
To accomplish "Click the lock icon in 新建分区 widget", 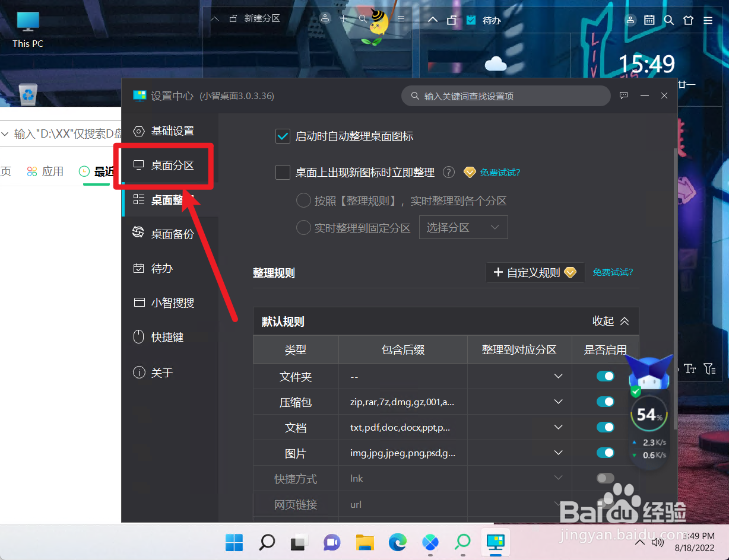I will click(233, 18).
